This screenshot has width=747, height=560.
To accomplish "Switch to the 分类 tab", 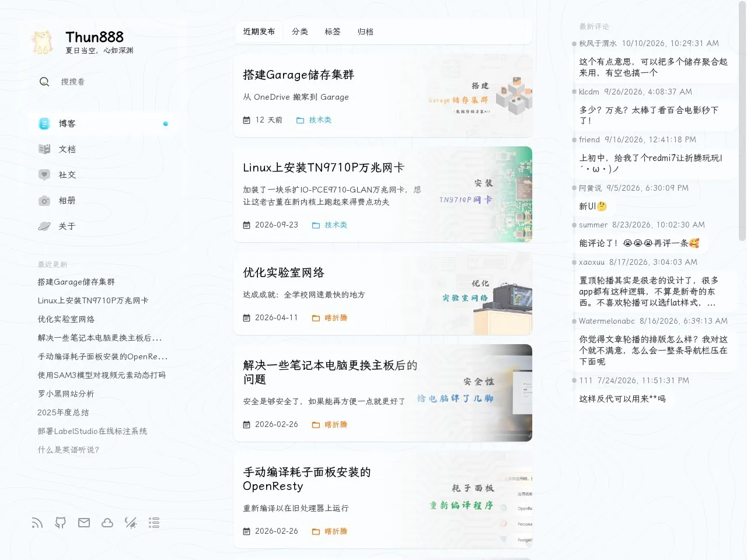I will tap(300, 32).
